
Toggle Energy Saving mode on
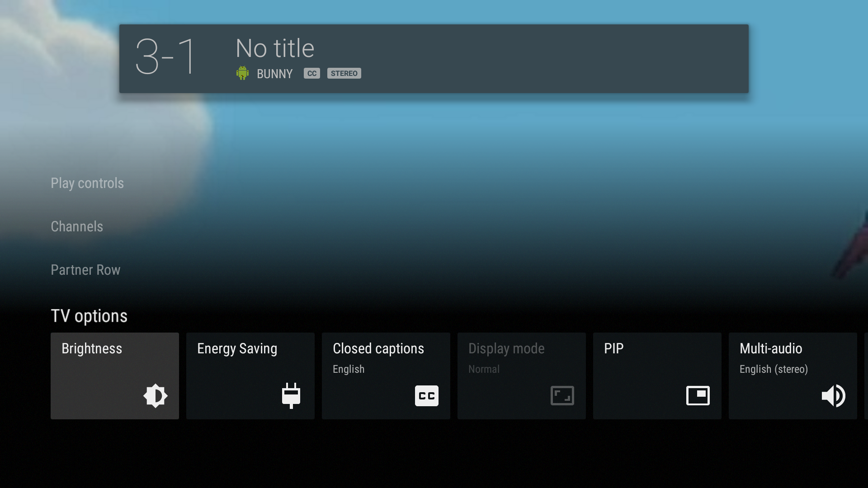(250, 376)
